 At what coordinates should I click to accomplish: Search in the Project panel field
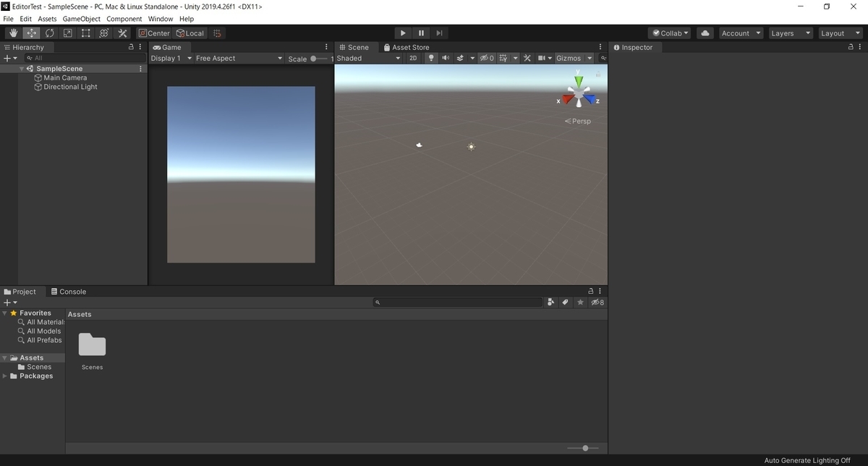coord(458,302)
